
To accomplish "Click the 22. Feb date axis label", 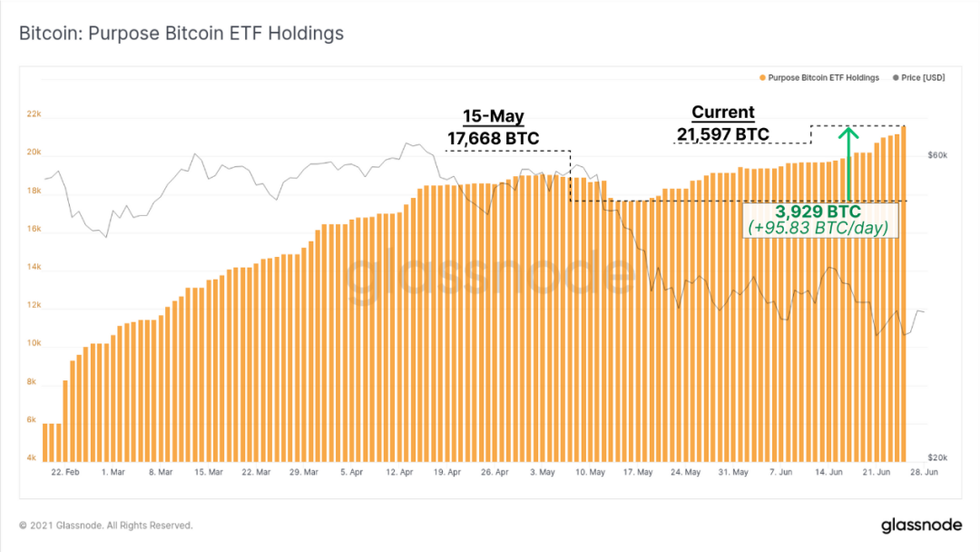I will (65, 472).
